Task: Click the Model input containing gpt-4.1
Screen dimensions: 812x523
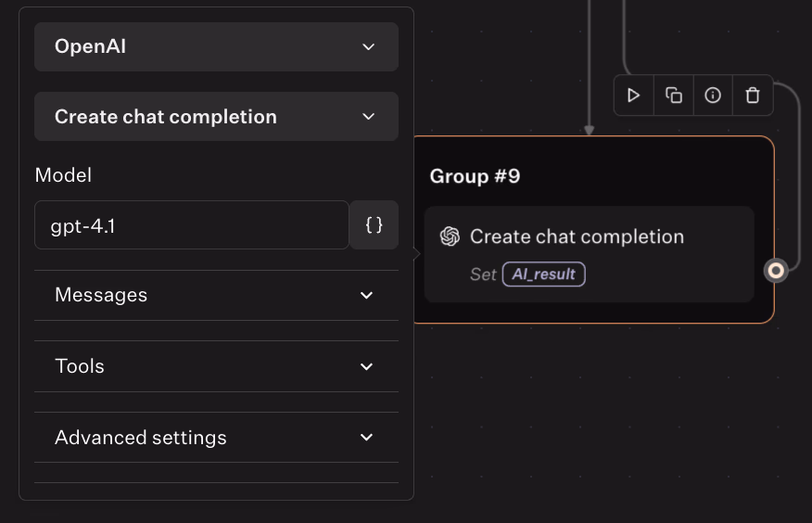Action: [x=192, y=224]
